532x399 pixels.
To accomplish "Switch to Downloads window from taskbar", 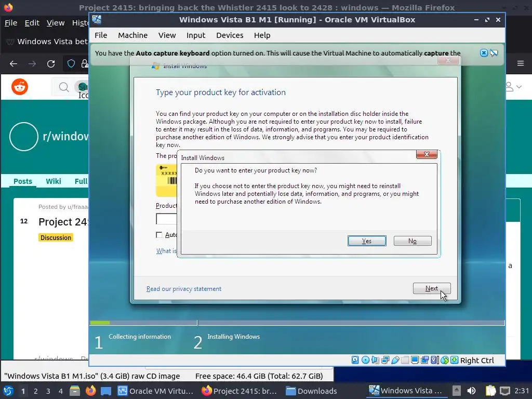I will pyautogui.click(x=311, y=391).
